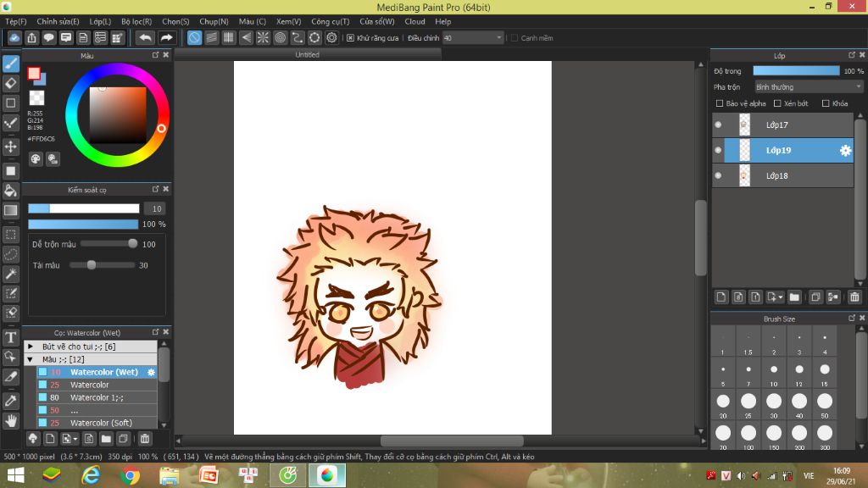Select the Eraser tool
868x488 pixels.
click(x=11, y=84)
